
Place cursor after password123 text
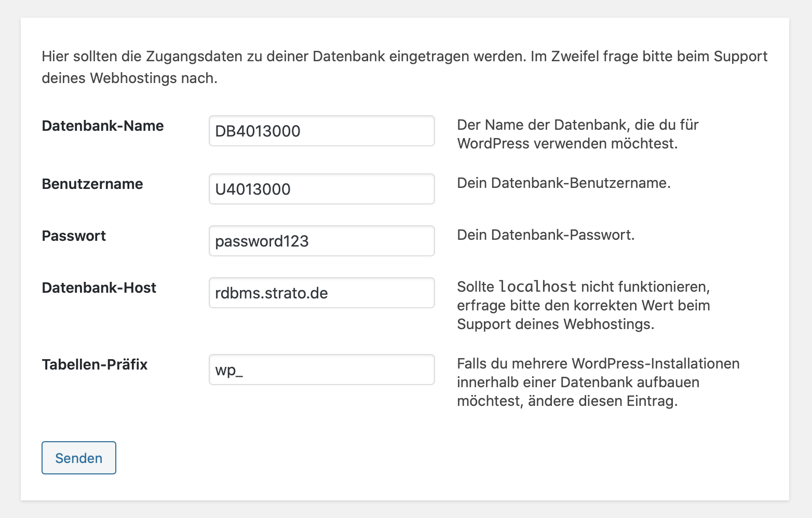point(310,241)
